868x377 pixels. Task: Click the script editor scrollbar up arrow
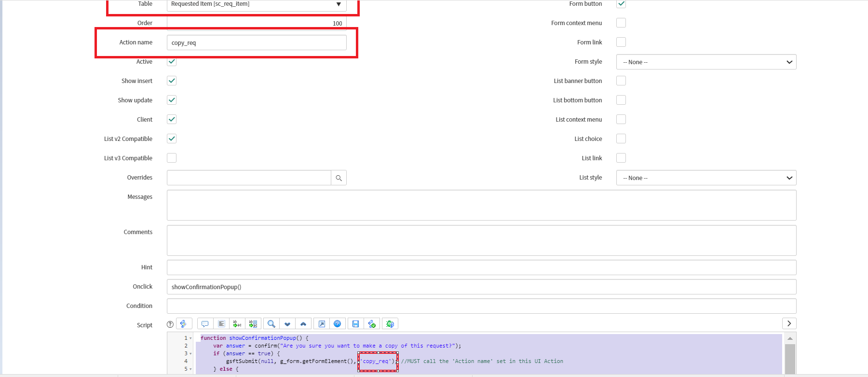click(x=790, y=338)
